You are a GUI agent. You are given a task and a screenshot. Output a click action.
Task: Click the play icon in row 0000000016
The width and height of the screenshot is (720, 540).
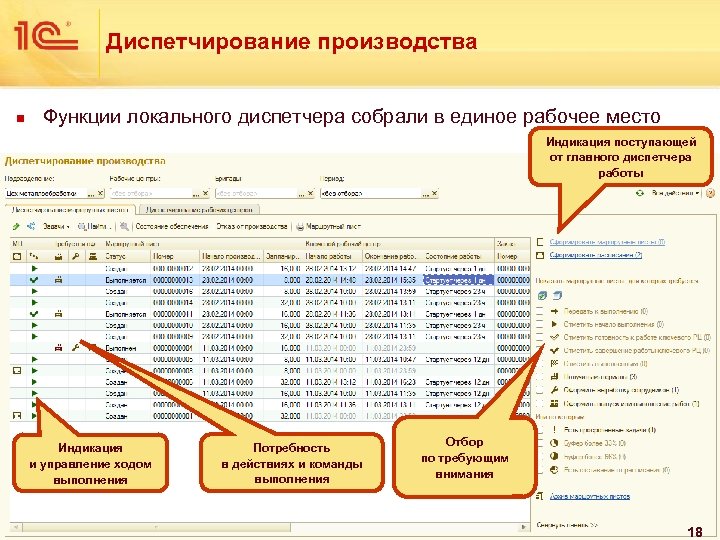click(x=34, y=291)
